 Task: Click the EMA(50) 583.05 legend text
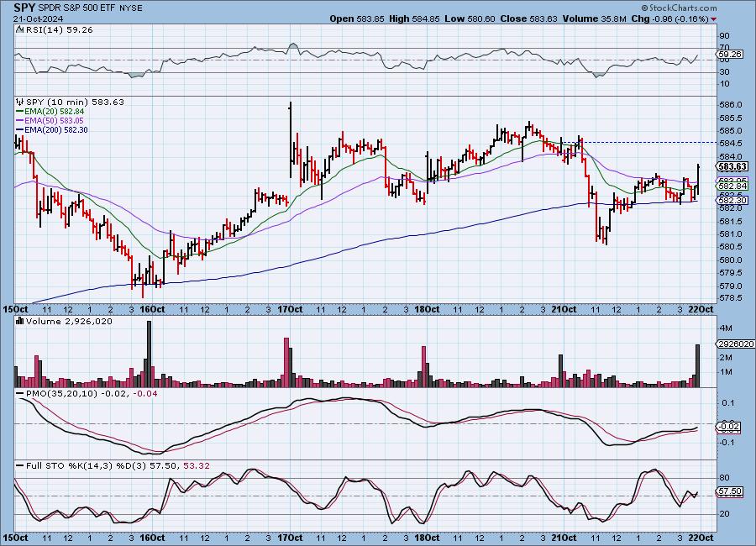tap(54, 121)
